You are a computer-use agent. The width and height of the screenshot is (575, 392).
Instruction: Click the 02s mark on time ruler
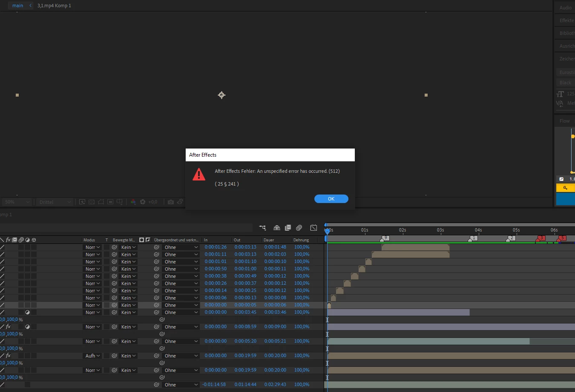pyautogui.click(x=402, y=230)
